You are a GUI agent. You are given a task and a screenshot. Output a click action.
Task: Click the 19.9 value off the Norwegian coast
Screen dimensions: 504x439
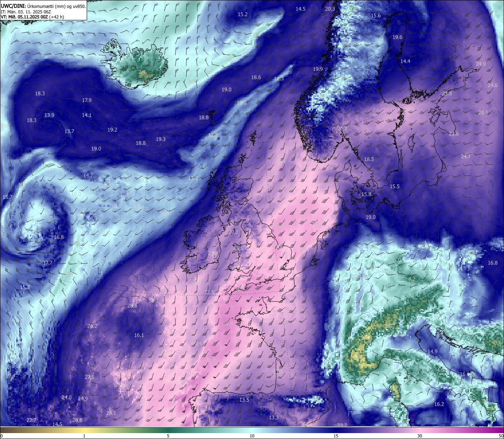pos(318,69)
